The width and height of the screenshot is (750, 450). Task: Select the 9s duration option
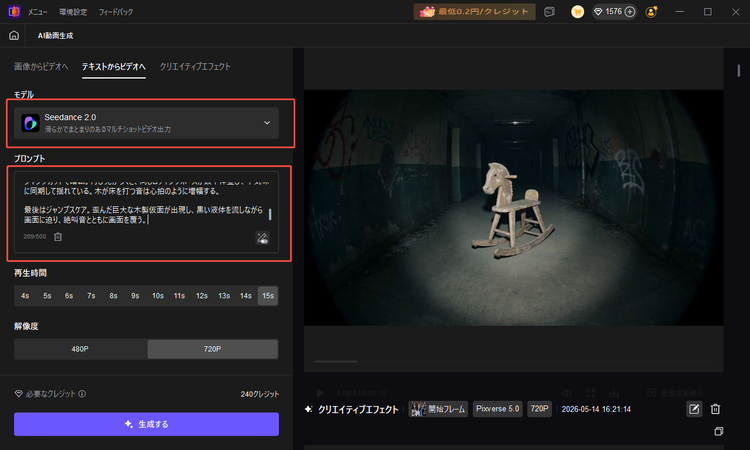pyautogui.click(x=135, y=296)
